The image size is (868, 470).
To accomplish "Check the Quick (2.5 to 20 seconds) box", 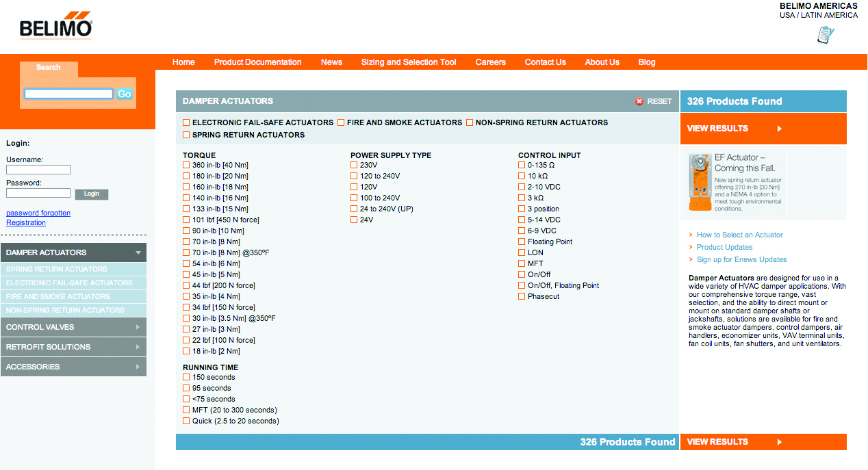I will 186,421.
